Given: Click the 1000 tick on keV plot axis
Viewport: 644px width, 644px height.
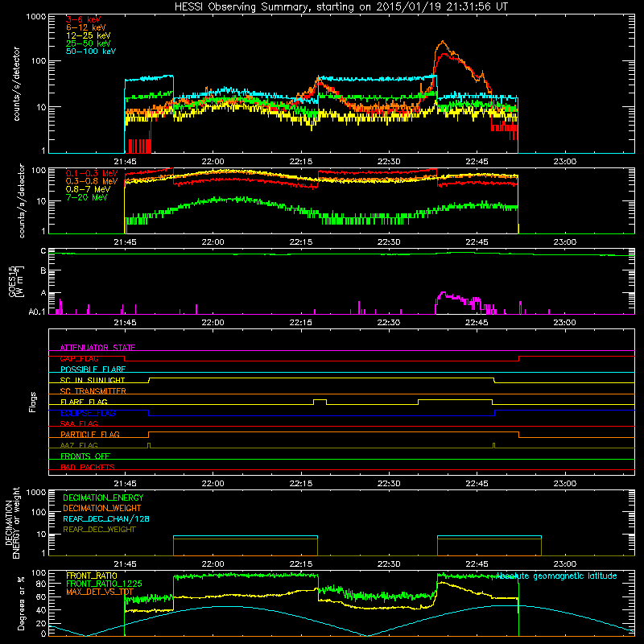Looking at the screenshot, I should point(35,17).
